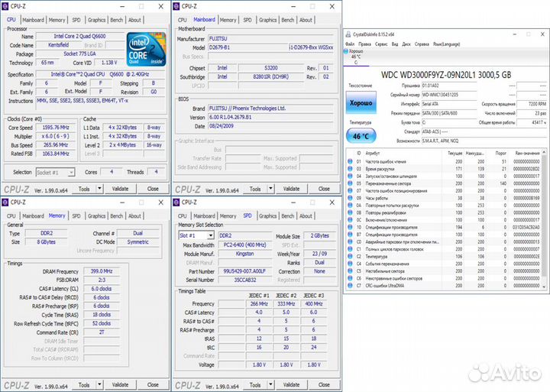Open the Язык(Language) menu
The height and width of the screenshot is (392, 550).
pos(447,44)
